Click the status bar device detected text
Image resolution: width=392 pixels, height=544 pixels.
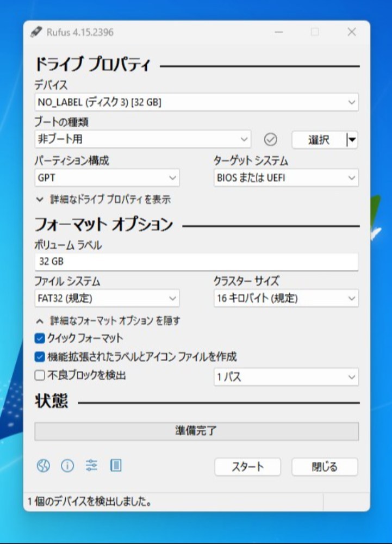tap(89, 502)
